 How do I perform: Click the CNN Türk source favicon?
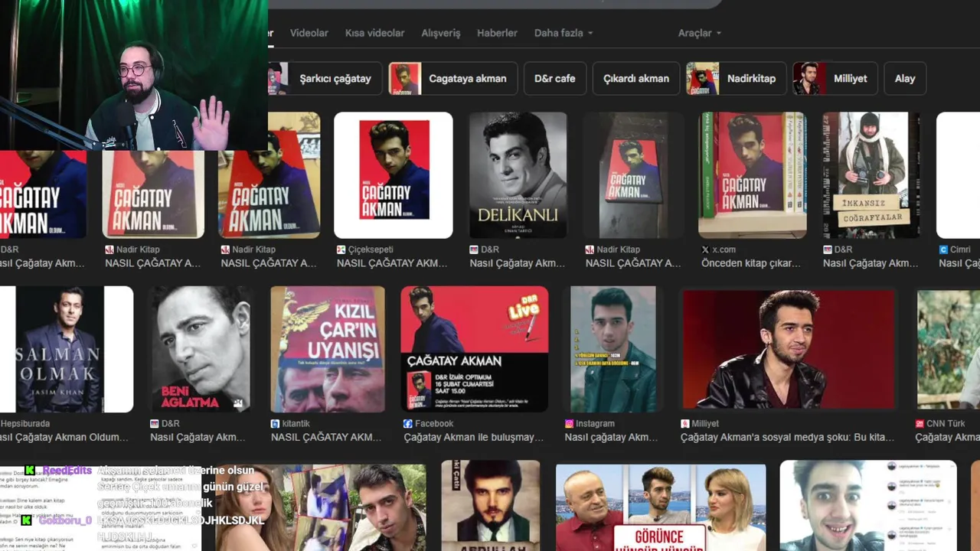pyautogui.click(x=920, y=423)
